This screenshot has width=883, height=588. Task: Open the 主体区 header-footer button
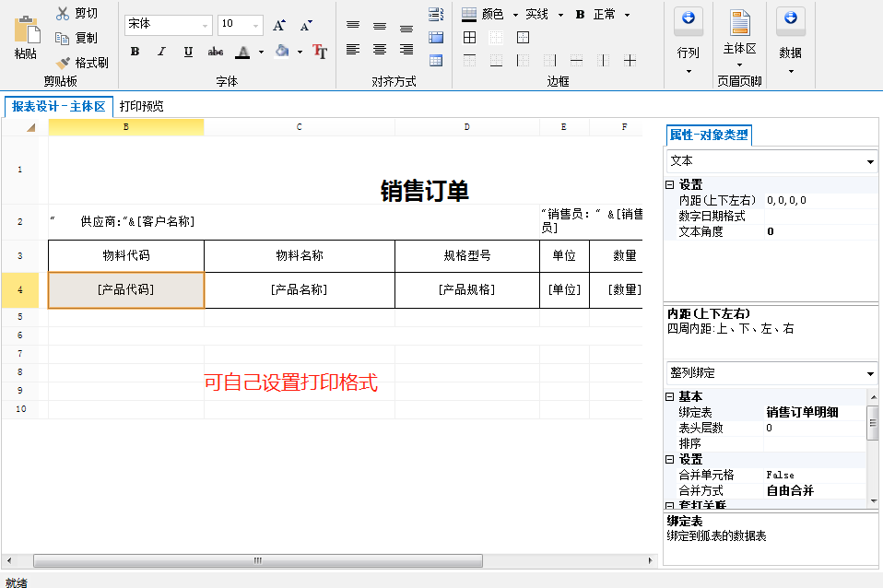(x=739, y=39)
